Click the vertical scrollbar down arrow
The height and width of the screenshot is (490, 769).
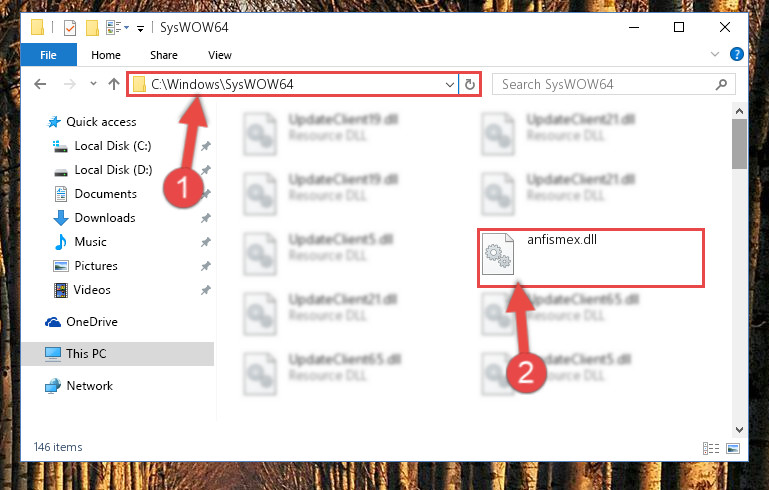739,430
